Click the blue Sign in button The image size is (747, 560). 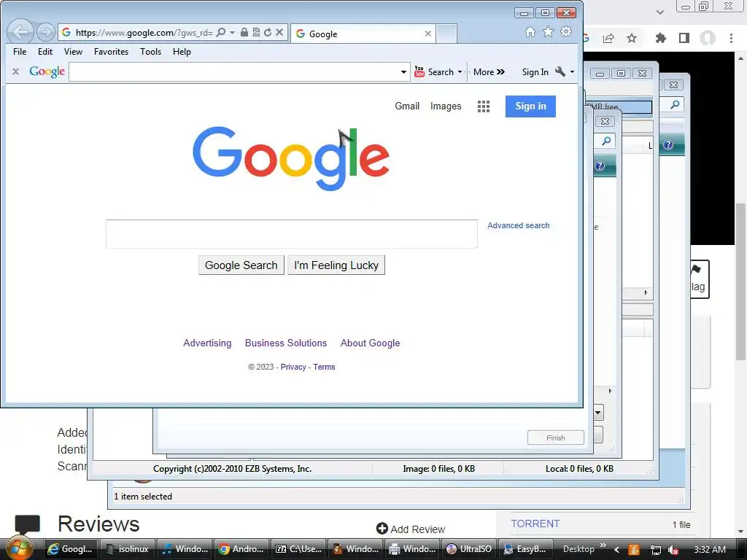[530, 106]
